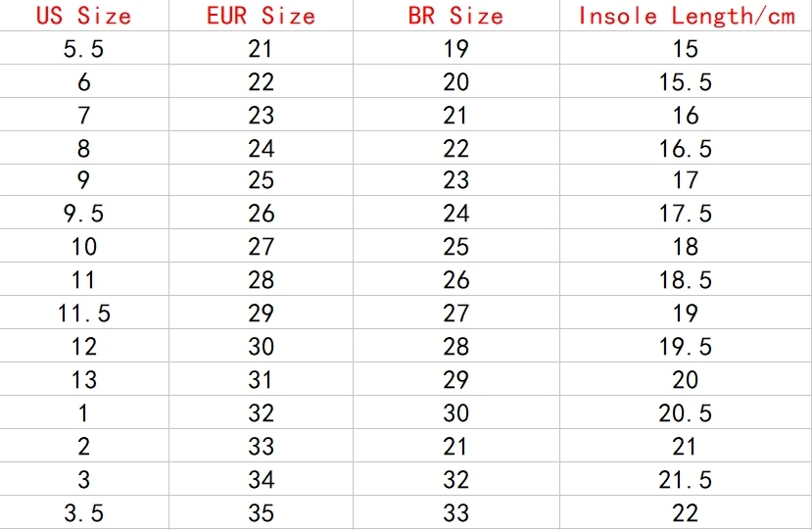Select the Insole Length/cm header cell
The image size is (812, 530).
[x=686, y=15]
